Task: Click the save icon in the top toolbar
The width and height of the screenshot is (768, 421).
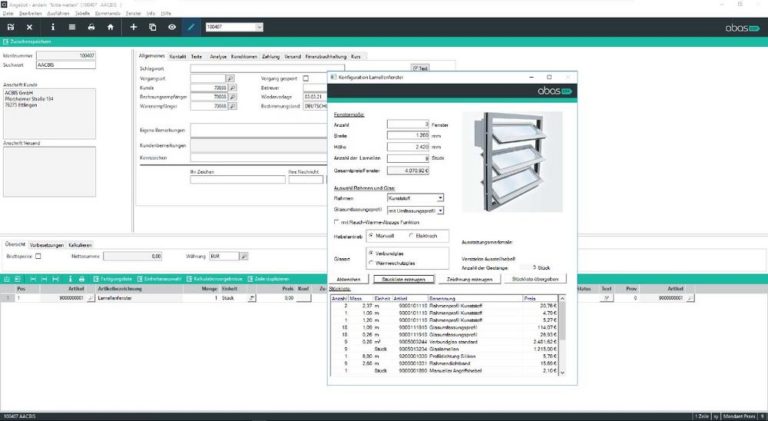Action: point(10,27)
